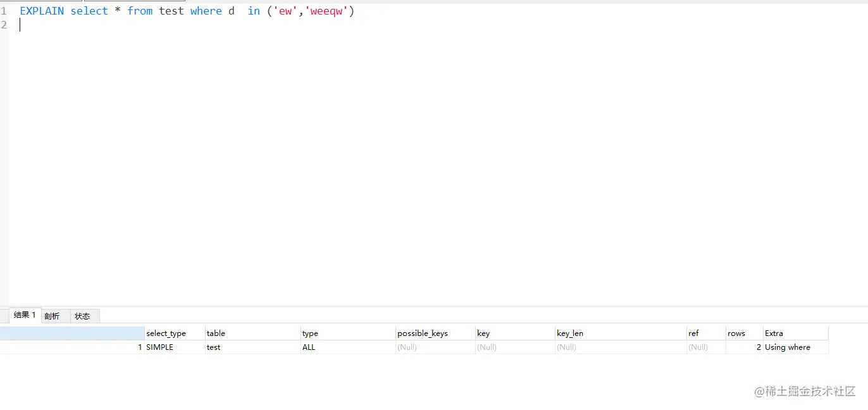Image resolution: width=868 pixels, height=410 pixels.
Task: Select the key_len column header
Action: tap(621, 333)
